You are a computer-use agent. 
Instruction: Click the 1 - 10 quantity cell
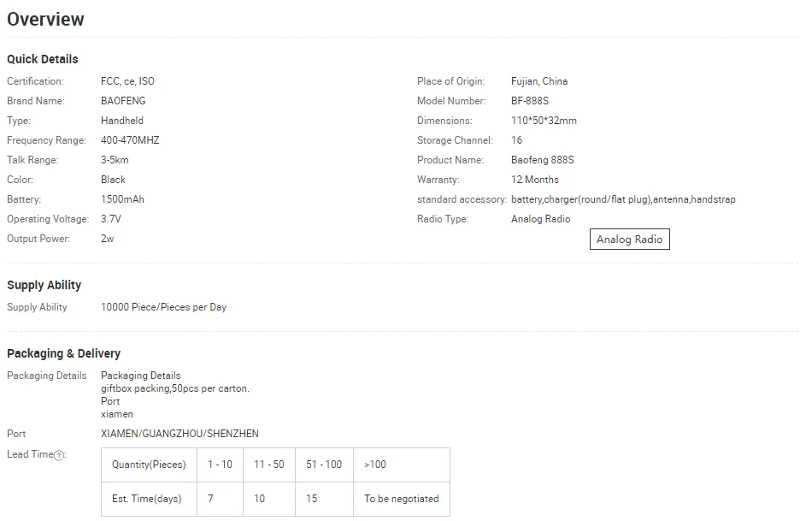(220, 465)
